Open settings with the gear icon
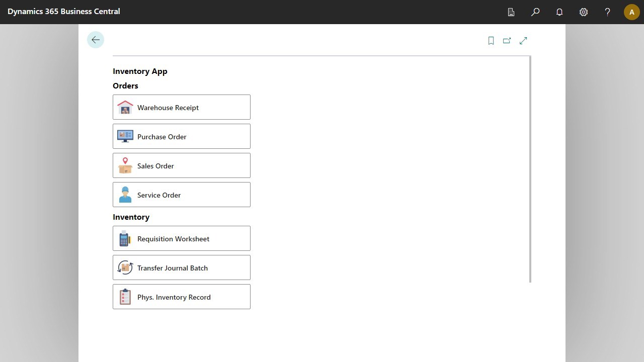 (x=583, y=12)
